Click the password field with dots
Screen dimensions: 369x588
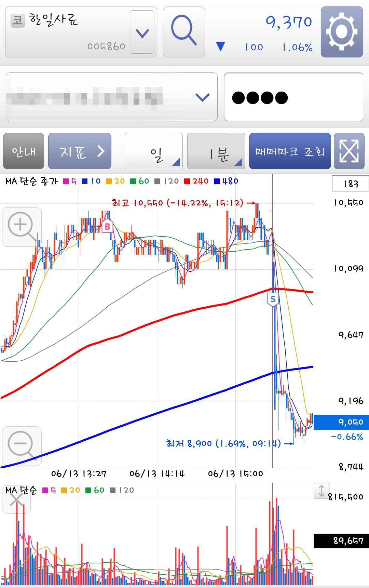293,97
